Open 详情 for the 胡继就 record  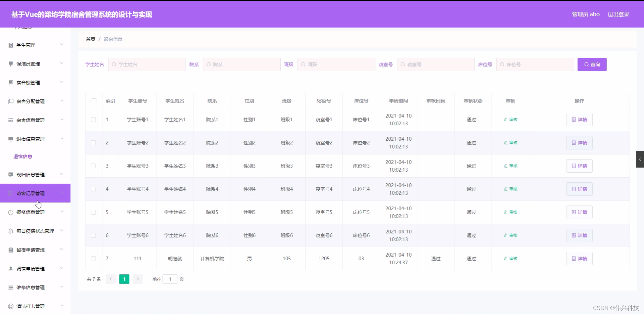[579, 259]
